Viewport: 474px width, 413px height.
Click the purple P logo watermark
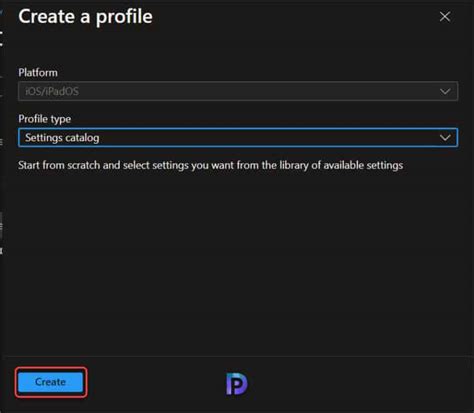pos(237,384)
